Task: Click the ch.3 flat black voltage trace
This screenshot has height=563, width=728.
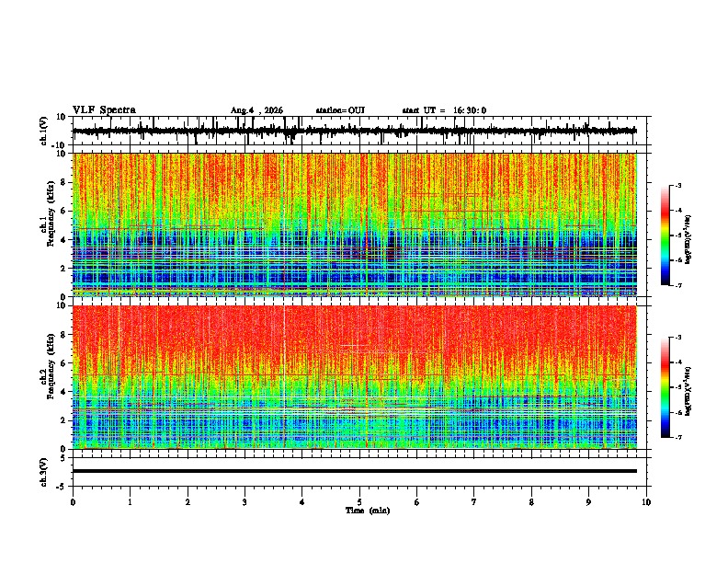Action: (355, 471)
